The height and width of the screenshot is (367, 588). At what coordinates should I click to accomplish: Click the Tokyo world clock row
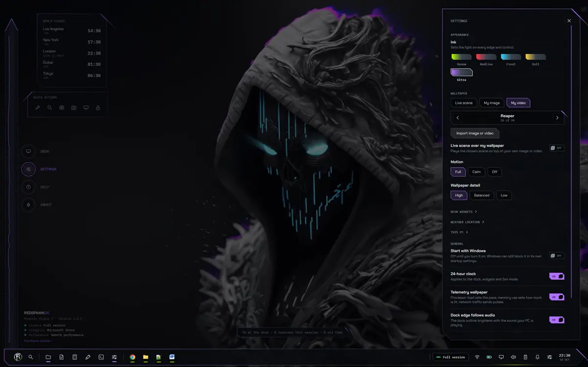[72, 75]
